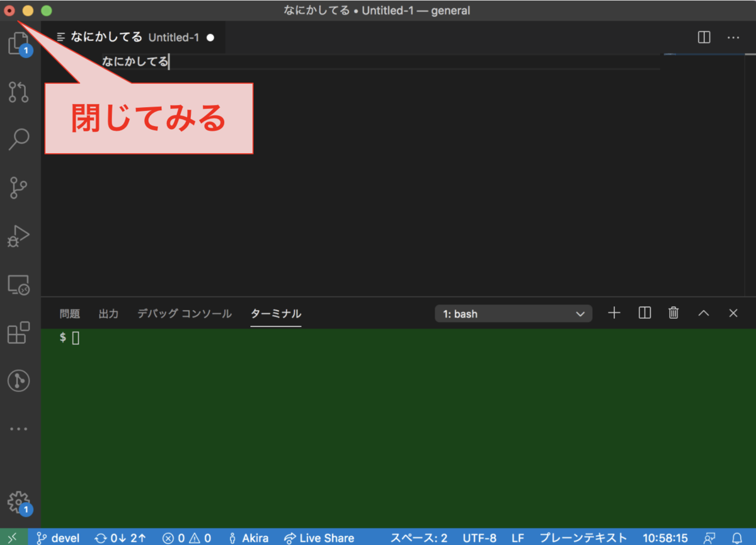Open the Git Graph circular icon

[x=19, y=381]
